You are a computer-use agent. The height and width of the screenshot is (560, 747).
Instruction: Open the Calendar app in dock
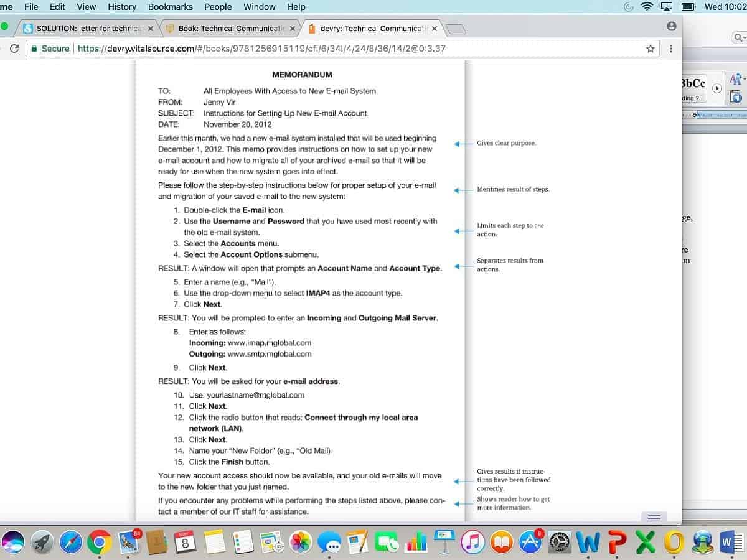185,543
